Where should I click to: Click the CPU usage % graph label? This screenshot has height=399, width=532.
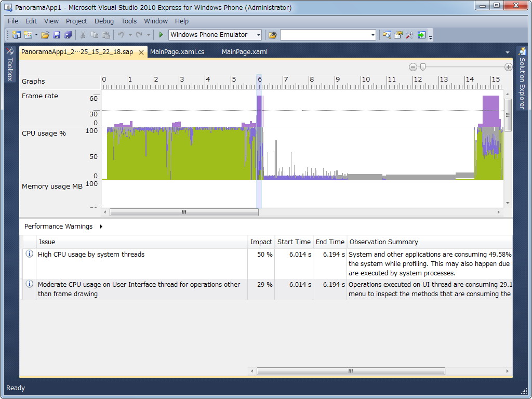pos(44,134)
